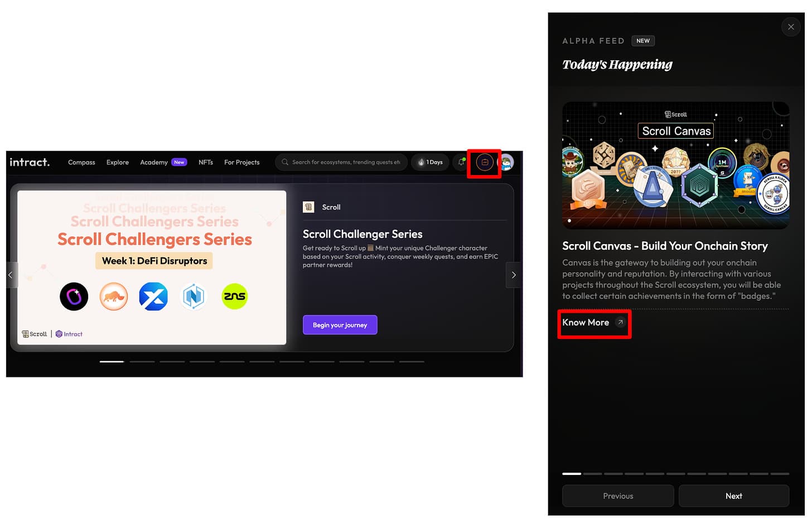Image resolution: width=812 pixels, height=524 pixels.
Task: Click the blue hexagon N partner logo
Action: [x=194, y=297]
